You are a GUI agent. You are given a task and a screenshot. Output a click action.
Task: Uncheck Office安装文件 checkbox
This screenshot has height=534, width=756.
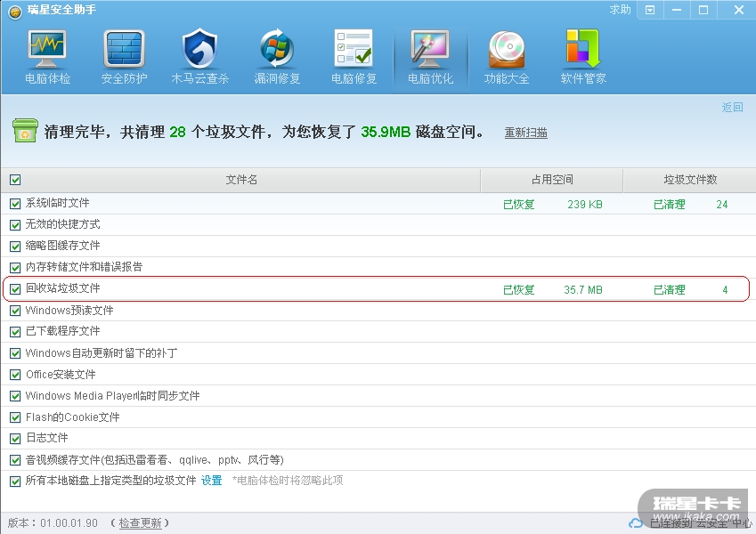point(15,375)
